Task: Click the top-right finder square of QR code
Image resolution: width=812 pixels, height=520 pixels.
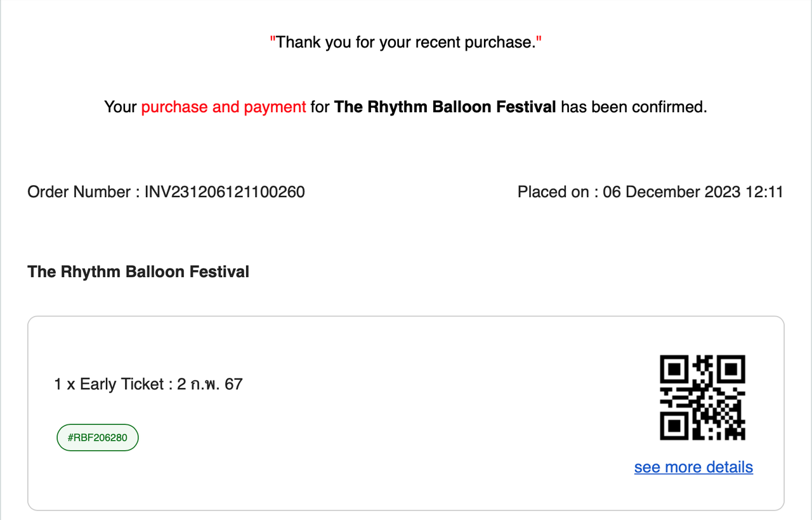Action: point(731,370)
